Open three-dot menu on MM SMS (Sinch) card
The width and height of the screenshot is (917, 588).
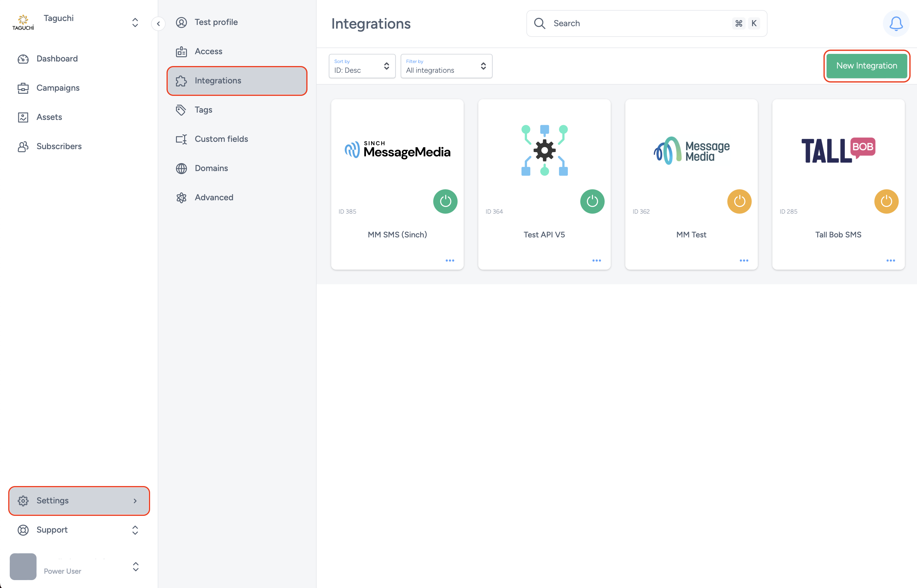[450, 261]
